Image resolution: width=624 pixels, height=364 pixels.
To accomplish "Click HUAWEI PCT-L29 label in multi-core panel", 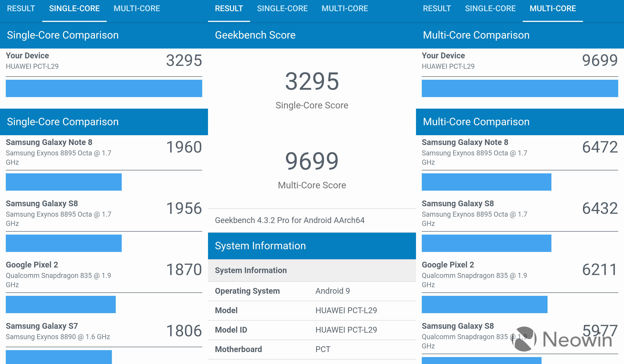I will [448, 66].
